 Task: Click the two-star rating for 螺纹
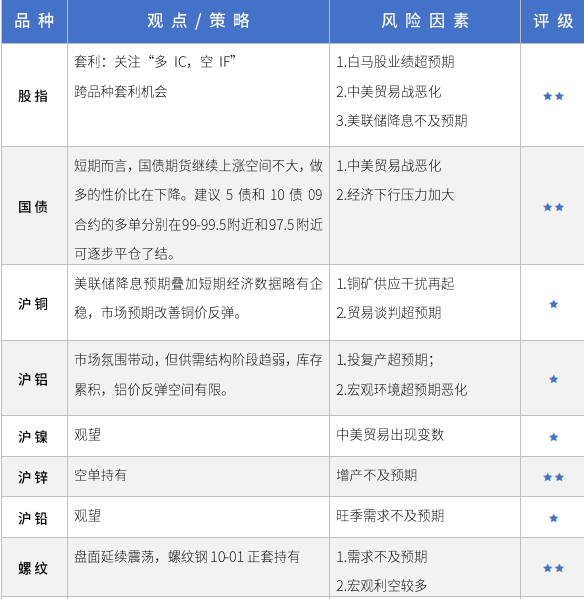pyautogui.click(x=553, y=568)
